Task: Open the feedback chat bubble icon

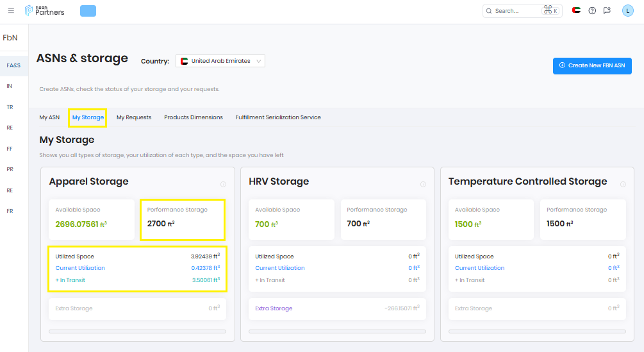Action: pyautogui.click(x=607, y=11)
